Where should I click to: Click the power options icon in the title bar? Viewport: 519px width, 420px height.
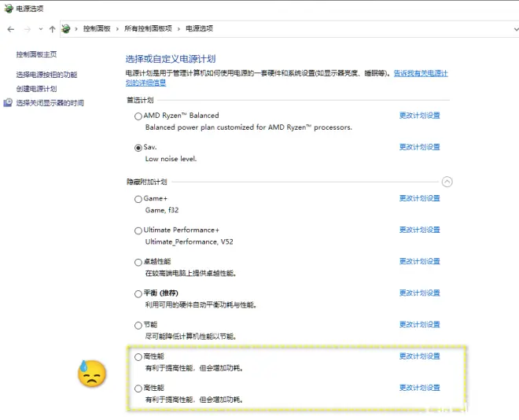pyautogui.click(x=9, y=9)
